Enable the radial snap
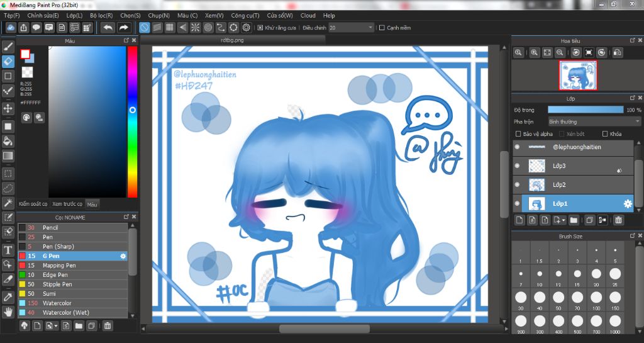The image size is (644, 343). (x=196, y=28)
